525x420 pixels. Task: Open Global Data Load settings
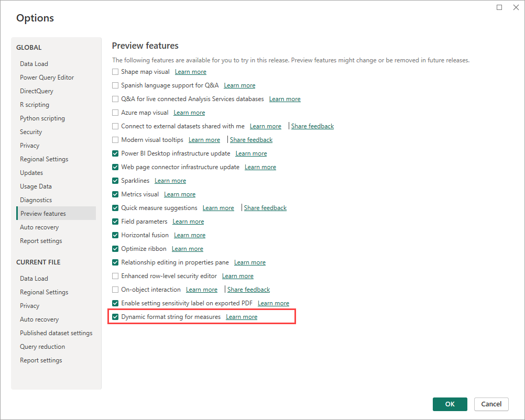(x=34, y=63)
